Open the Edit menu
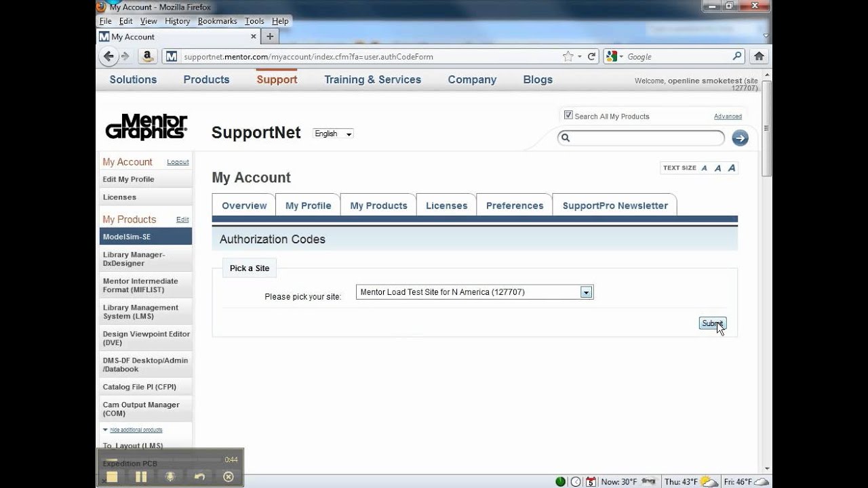The image size is (868, 488). point(126,21)
